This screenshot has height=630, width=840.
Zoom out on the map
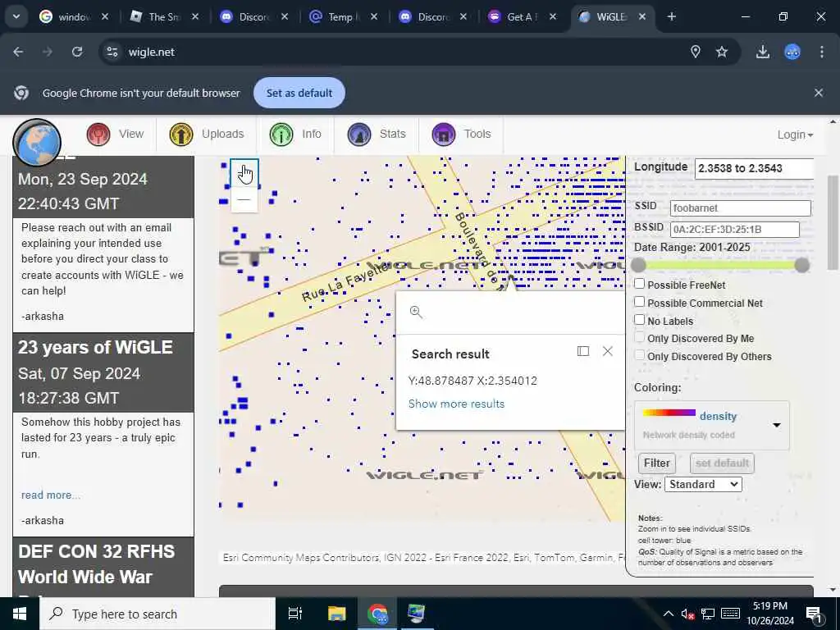(244, 199)
